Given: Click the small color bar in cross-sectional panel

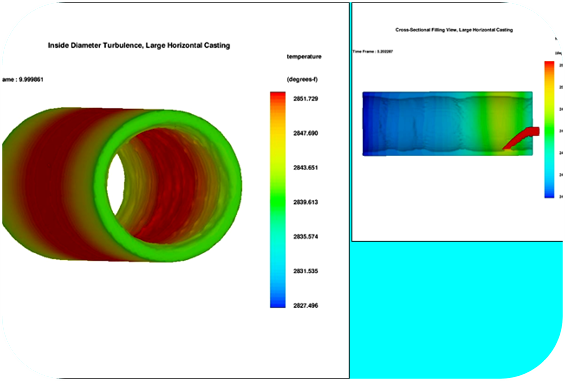Looking at the screenshot, I should pyautogui.click(x=549, y=129).
